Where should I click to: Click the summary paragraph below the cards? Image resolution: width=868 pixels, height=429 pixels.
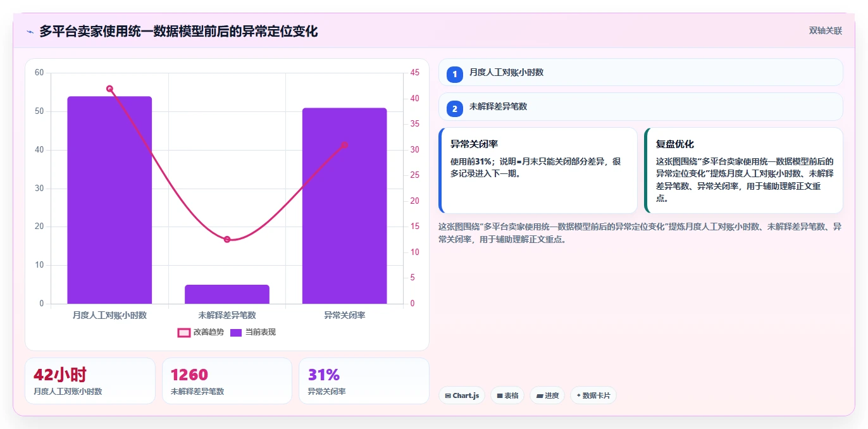[640, 233]
